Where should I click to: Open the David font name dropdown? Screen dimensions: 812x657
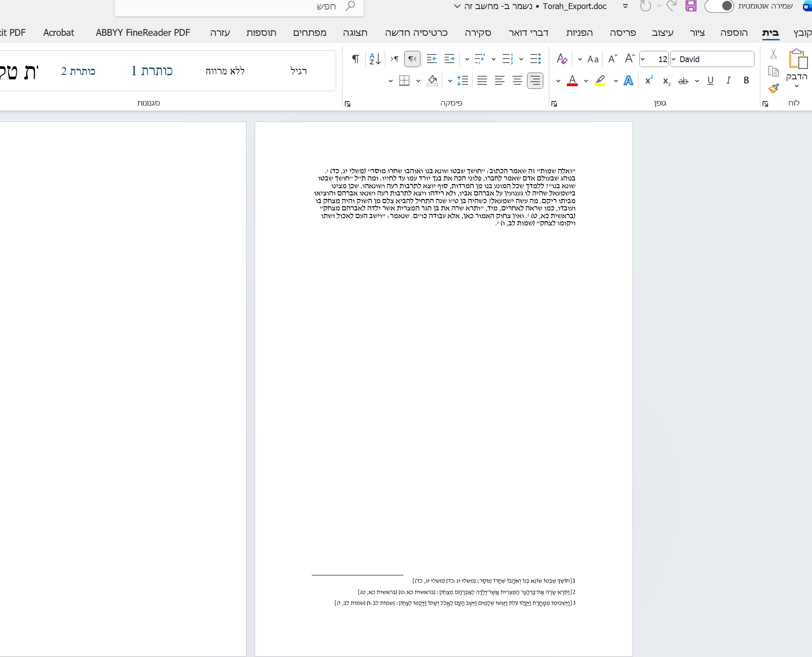click(x=673, y=59)
